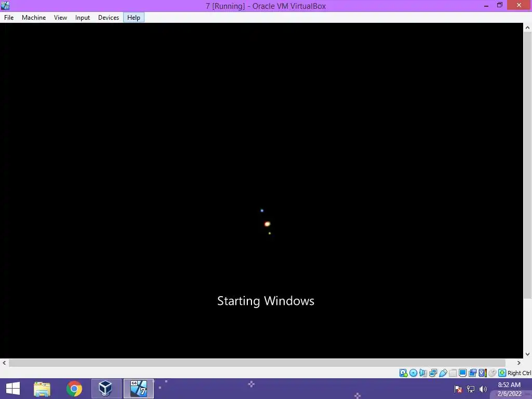Screen dimensions: 532x399
Task: Open the Devices menu
Action: 109,18
